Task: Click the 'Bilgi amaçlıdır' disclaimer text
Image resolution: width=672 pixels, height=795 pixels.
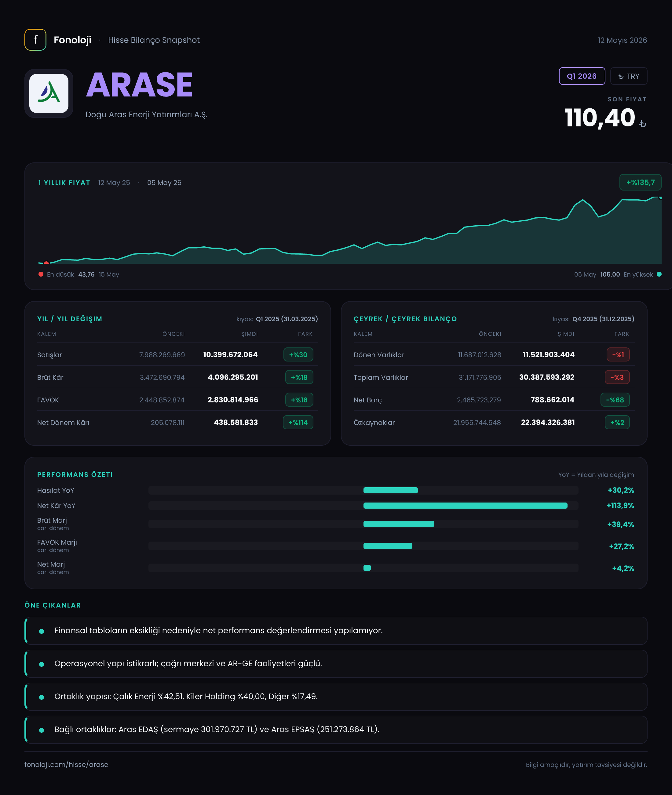Action: click(x=586, y=765)
